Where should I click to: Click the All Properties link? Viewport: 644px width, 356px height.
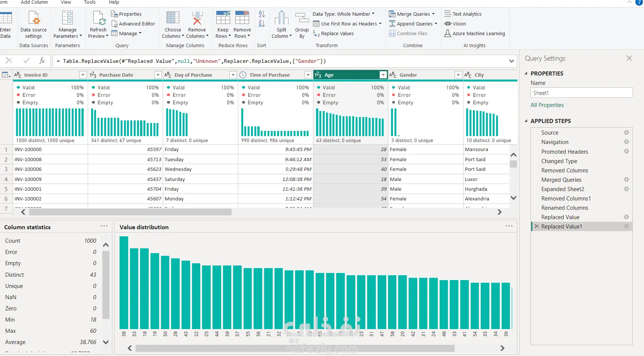(x=547, y=105)
